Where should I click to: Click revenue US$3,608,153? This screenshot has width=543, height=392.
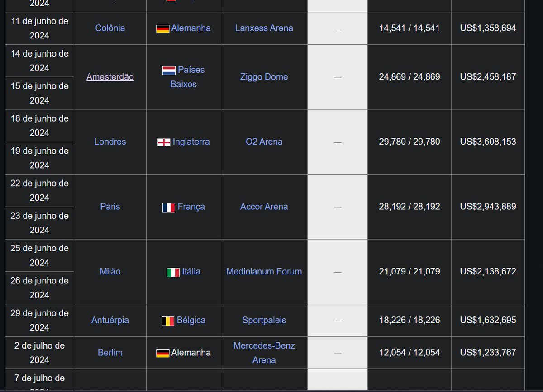(488, 142)
